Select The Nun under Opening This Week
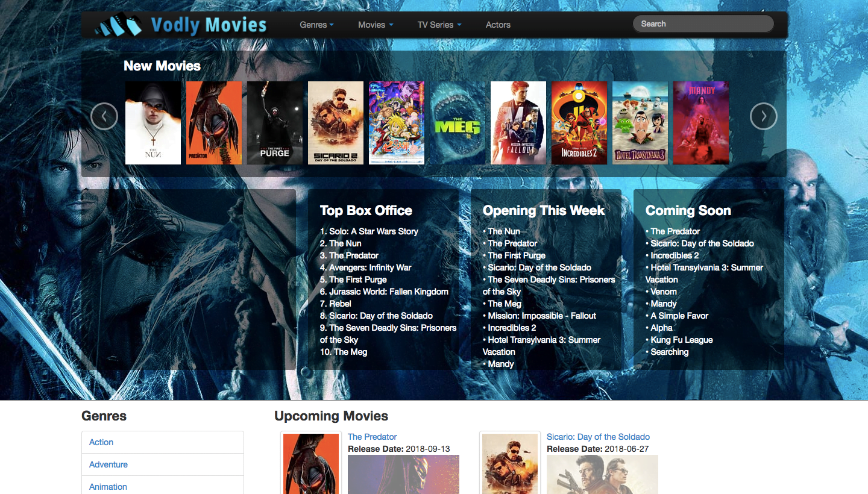Image resolution: width=868 pixels, height=494 pixels. coord(504,231)
